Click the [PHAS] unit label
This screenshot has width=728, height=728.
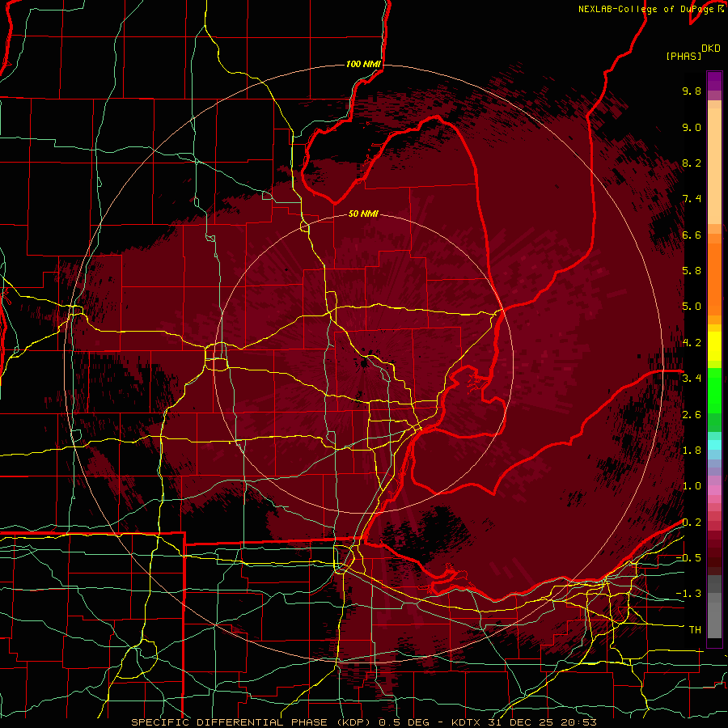point(684,56)
